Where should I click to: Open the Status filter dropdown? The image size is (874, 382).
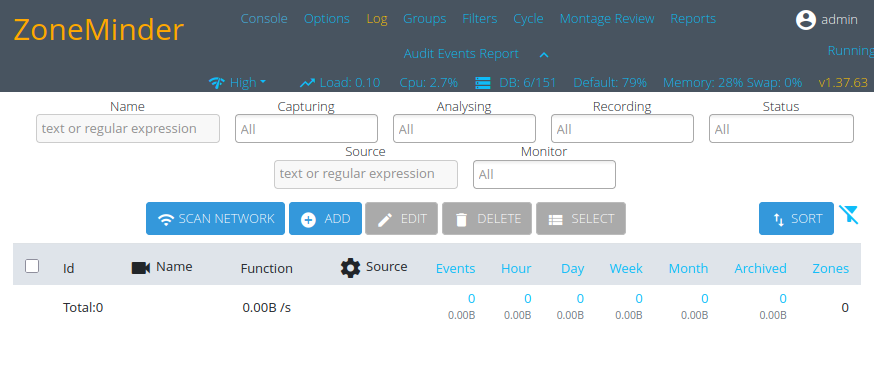781,129
